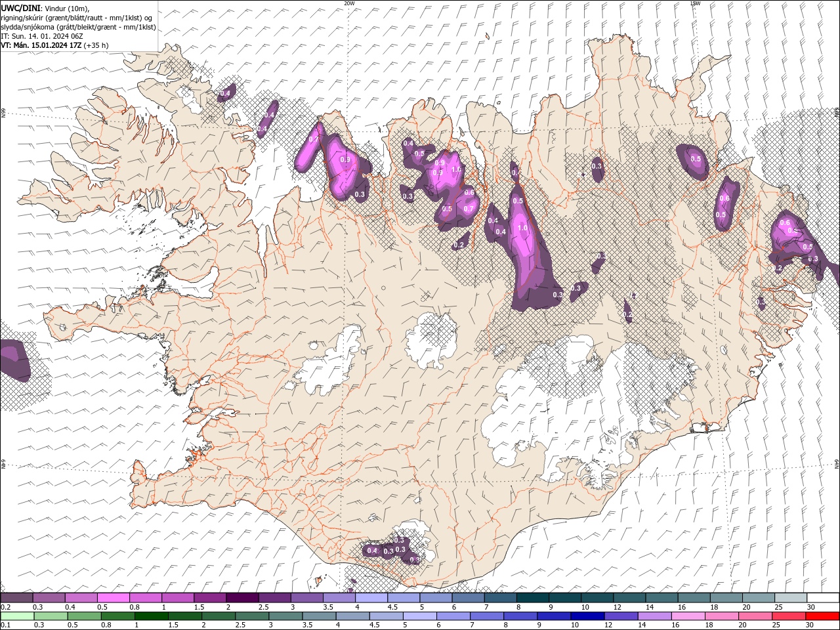840x630 pixels.
Task: Click the '15W' longitude label
Action: (x=695, y=3)
